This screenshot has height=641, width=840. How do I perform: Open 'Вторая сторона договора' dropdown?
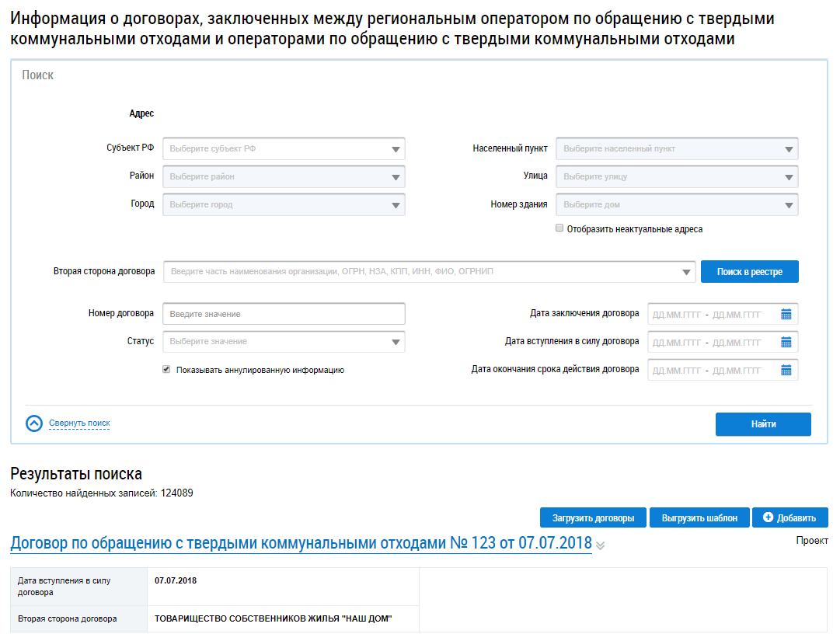click(x=686, y=272)
